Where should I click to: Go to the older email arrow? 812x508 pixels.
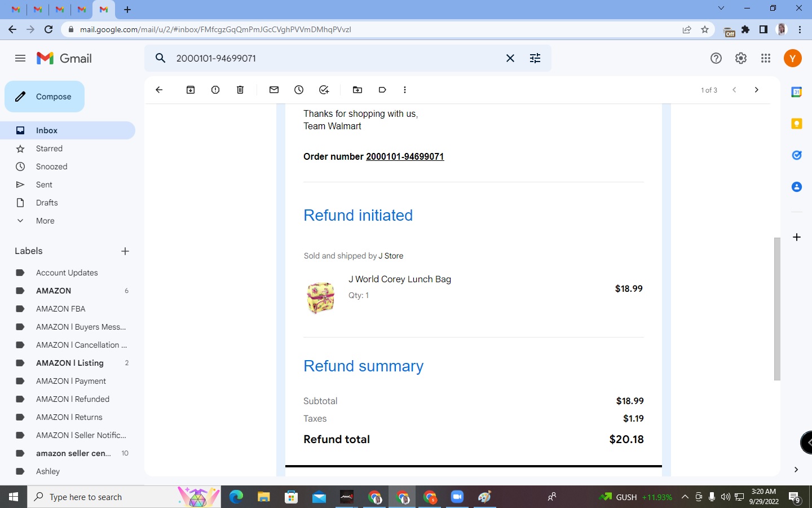pos(757,90)
